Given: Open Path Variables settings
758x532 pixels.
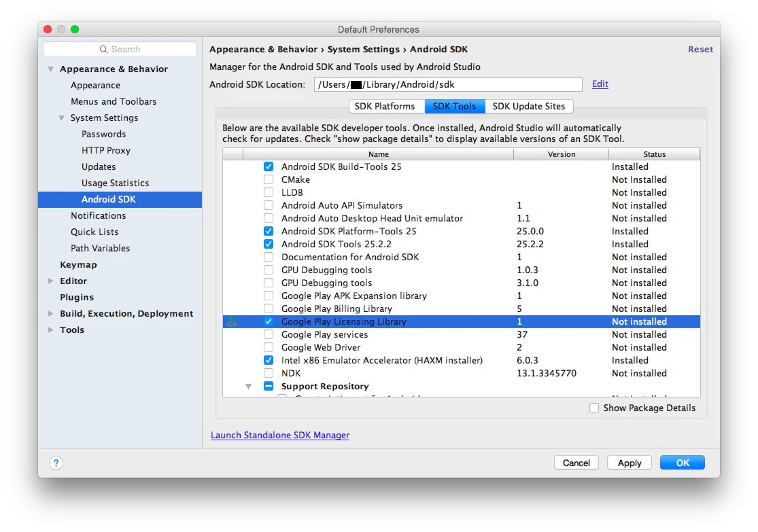Looking at the screenshot, I should [x=100, y=249].
